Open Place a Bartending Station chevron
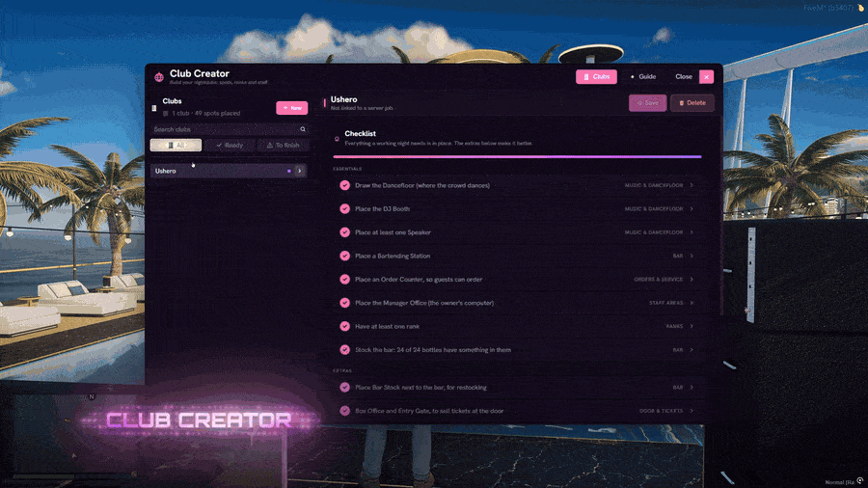The image size is (868, 488). (x=692, y=257)
